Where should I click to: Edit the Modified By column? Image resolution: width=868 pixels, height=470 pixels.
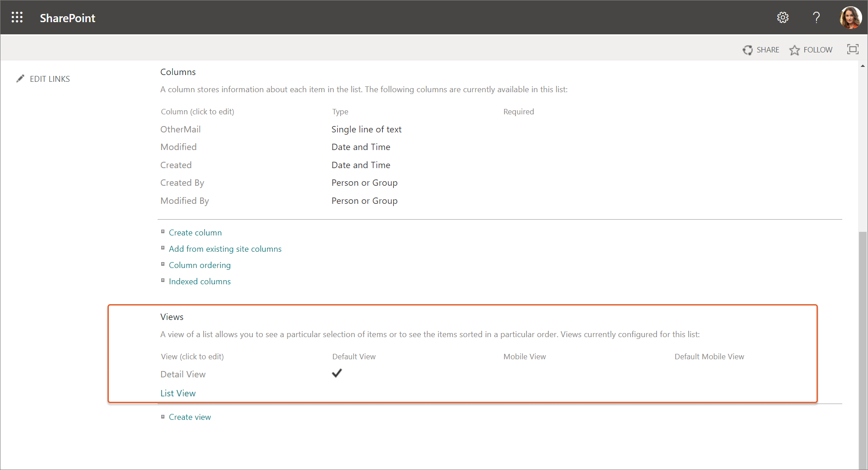[x=184, y=201]
